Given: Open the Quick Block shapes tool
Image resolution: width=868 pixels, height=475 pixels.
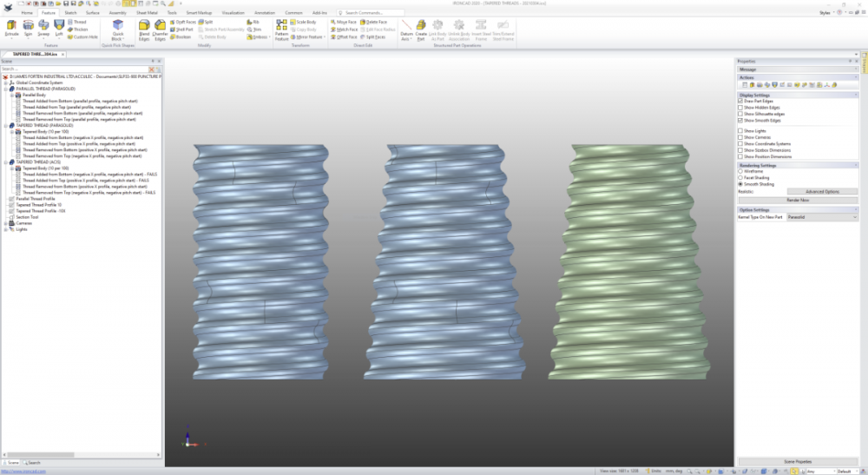Looking at the screenshot, I should pyautogui.click(x=118, y=30).
